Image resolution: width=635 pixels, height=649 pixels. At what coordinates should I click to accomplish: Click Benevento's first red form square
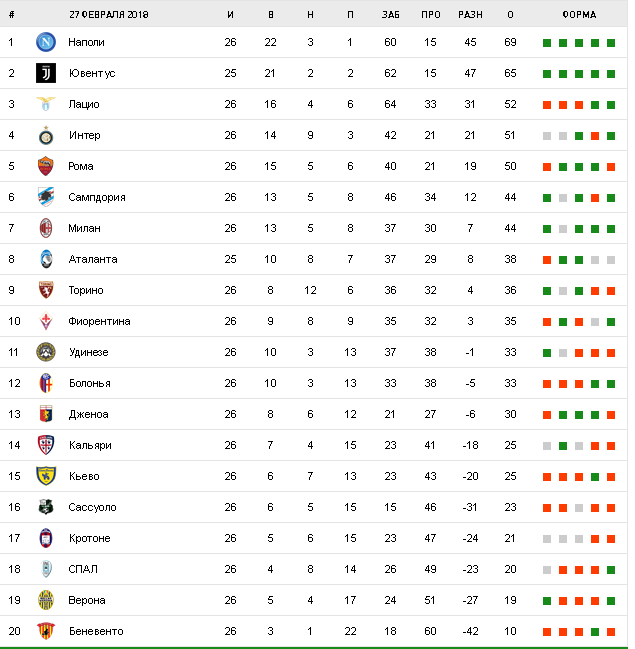[x=547, y=632]
